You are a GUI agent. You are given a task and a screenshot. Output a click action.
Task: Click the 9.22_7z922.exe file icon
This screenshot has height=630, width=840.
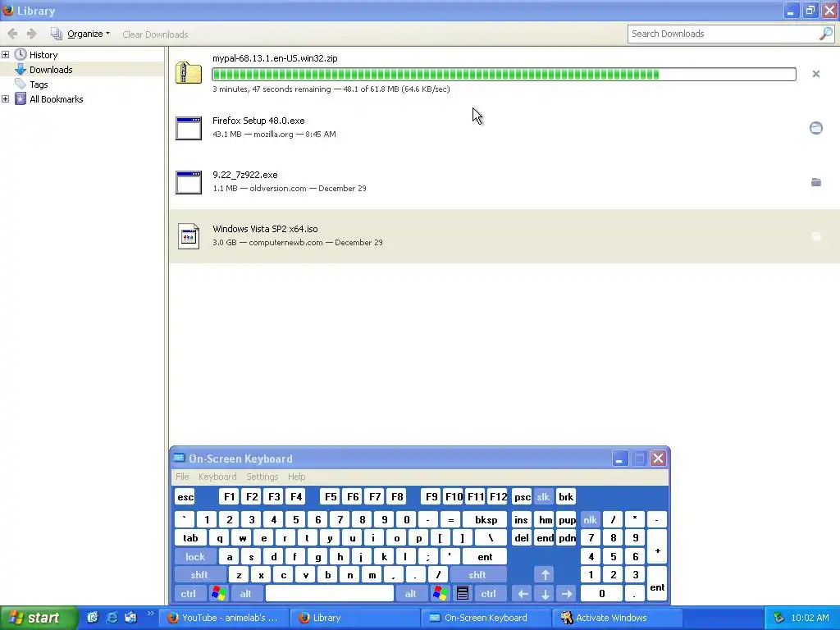pos(189,182)
